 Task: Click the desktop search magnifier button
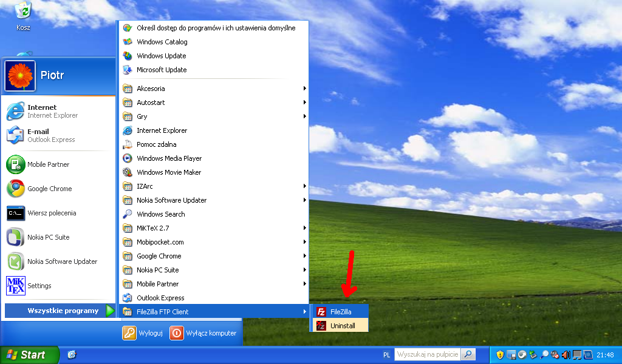pos(468,354)
